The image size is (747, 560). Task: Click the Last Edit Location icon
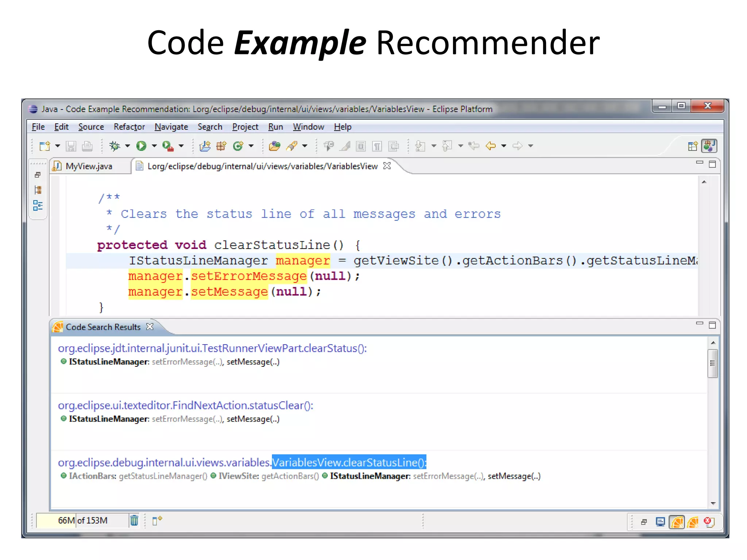[474, 146]
